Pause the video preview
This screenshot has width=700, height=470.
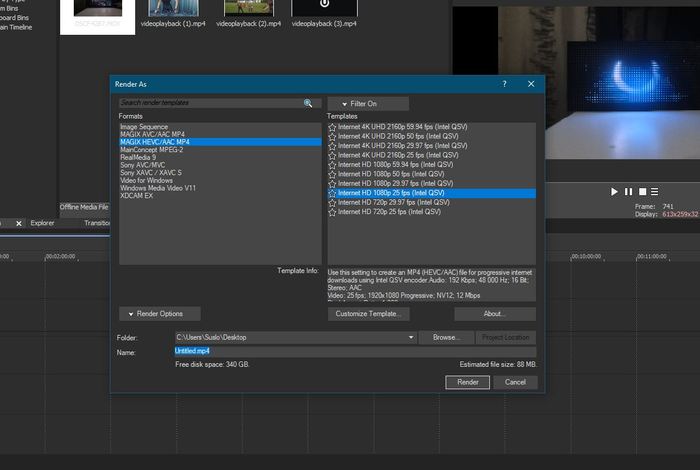629,191
